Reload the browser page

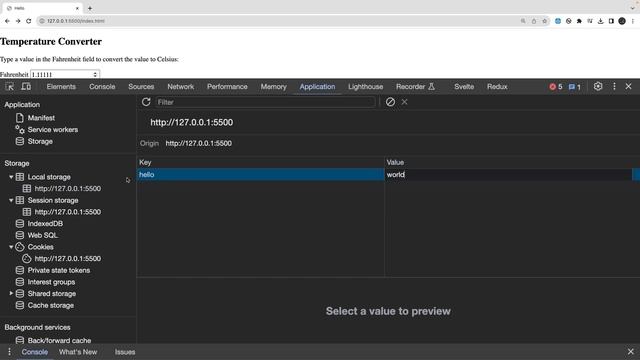[29, 21]
